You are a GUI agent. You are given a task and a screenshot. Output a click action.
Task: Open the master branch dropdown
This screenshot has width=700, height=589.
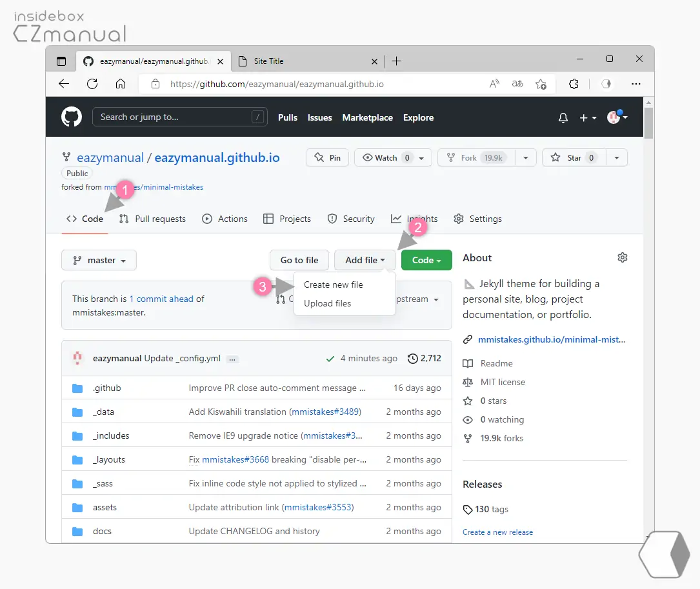click(99, 260)
